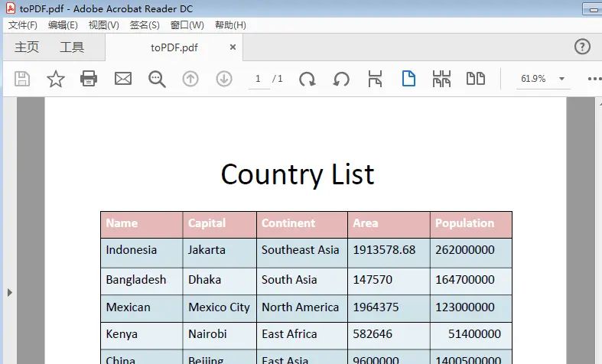Click the Mexico City cell

[220, 308]
